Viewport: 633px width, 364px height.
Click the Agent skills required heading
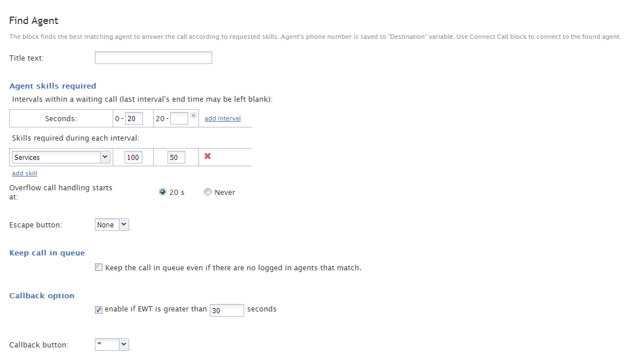[x=53, y=86]
